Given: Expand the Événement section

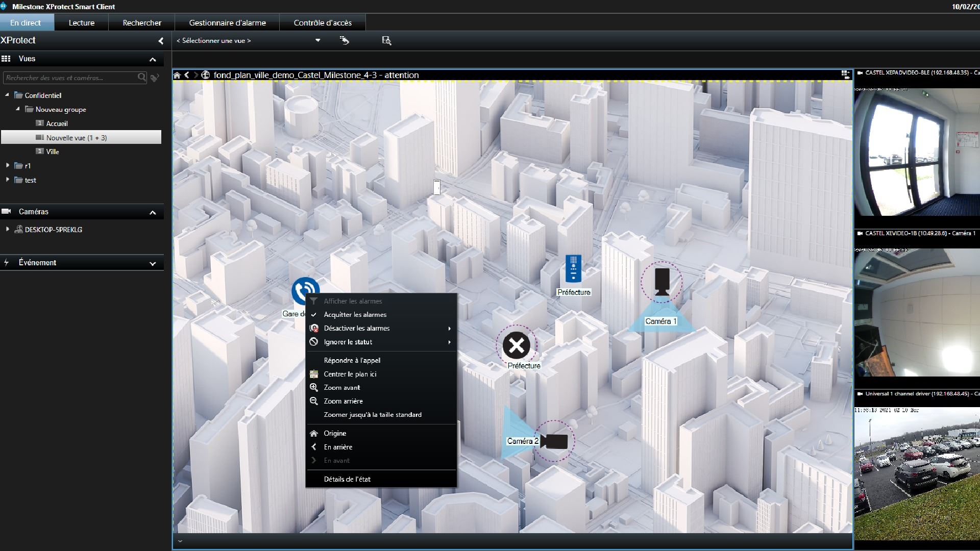Looking at the screenshot, I should click(153, 264).
